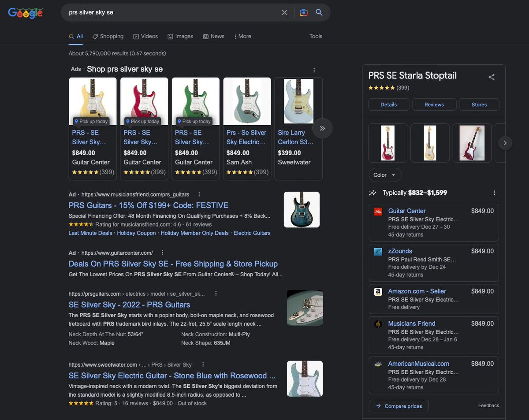
Task: View third red guitar photo in panel
Action: (472, 143)
